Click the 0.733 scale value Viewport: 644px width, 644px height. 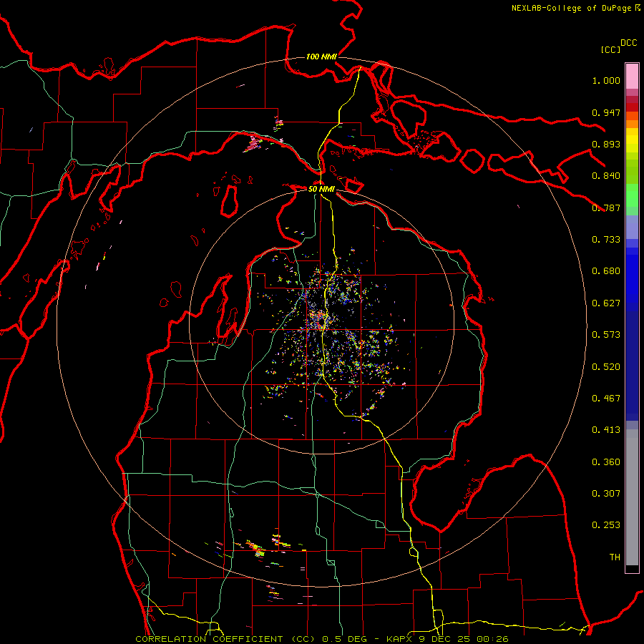click(606, 240)
